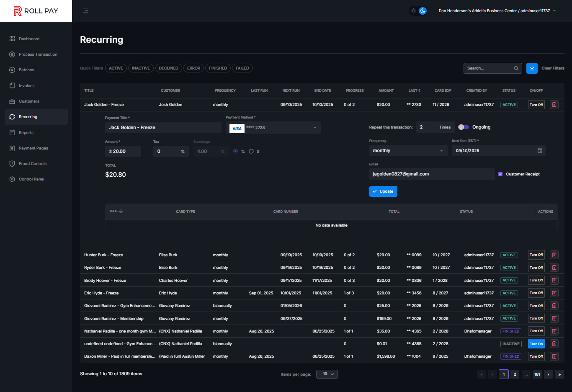Click the hamburger menu icon
The height and width of the screenshot is (392, 572).
pyautogui.click(x=85, y=11)
